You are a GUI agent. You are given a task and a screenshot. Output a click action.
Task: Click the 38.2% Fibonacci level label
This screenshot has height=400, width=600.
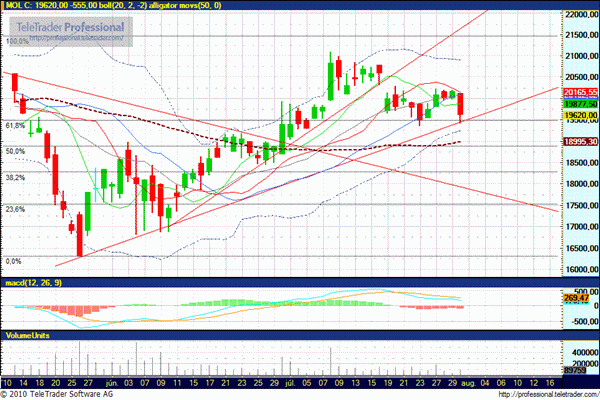15,177
